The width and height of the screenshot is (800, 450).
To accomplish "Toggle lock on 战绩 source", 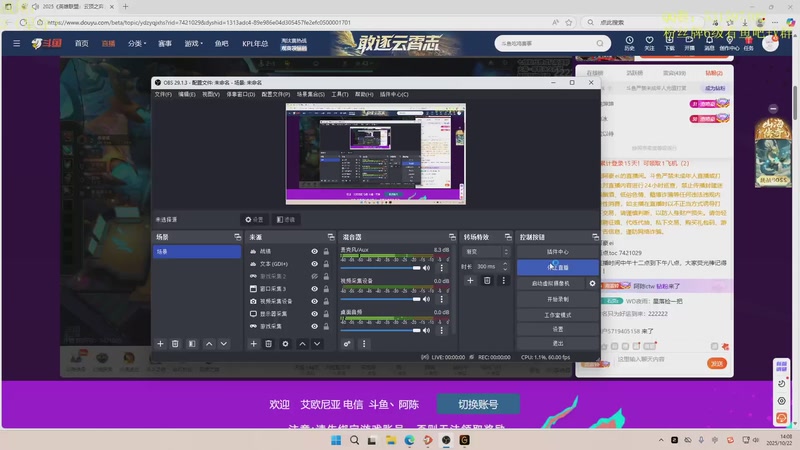I will [326, 252].
